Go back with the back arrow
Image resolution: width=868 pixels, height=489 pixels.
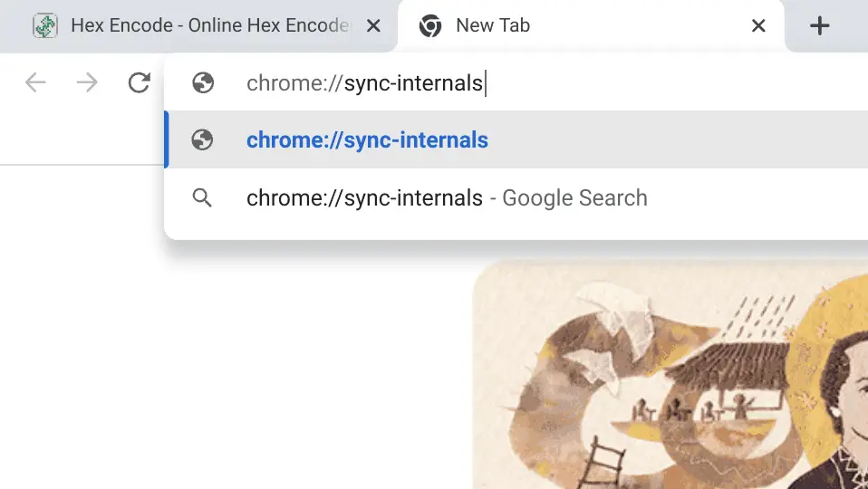point(35,83)
